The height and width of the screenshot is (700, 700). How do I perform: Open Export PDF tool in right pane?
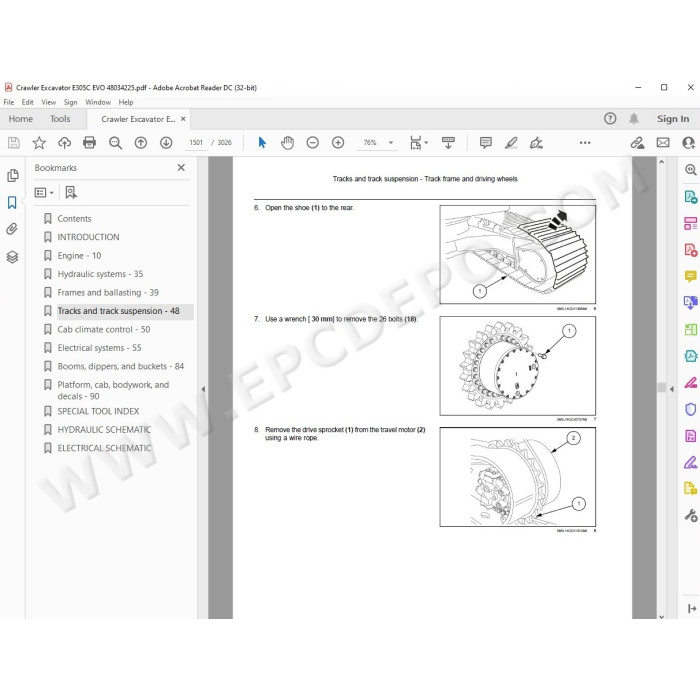(690, 197)
